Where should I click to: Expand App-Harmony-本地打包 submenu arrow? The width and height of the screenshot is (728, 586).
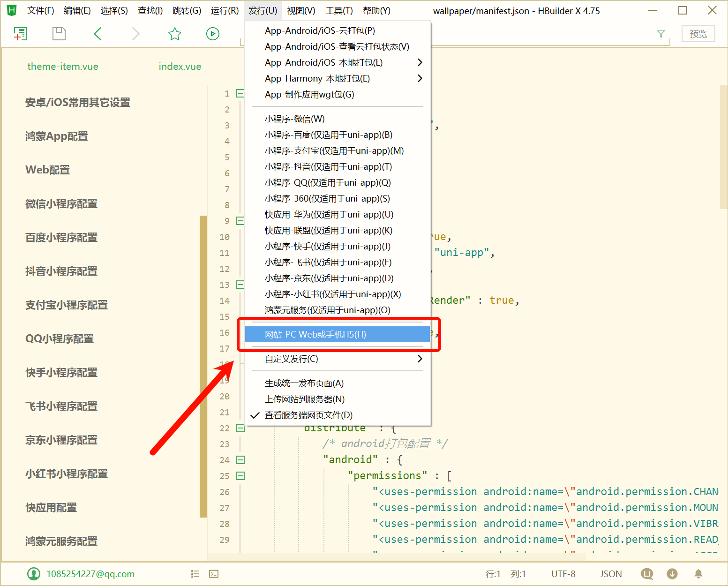pyautogui.click(x=420, y=78)
